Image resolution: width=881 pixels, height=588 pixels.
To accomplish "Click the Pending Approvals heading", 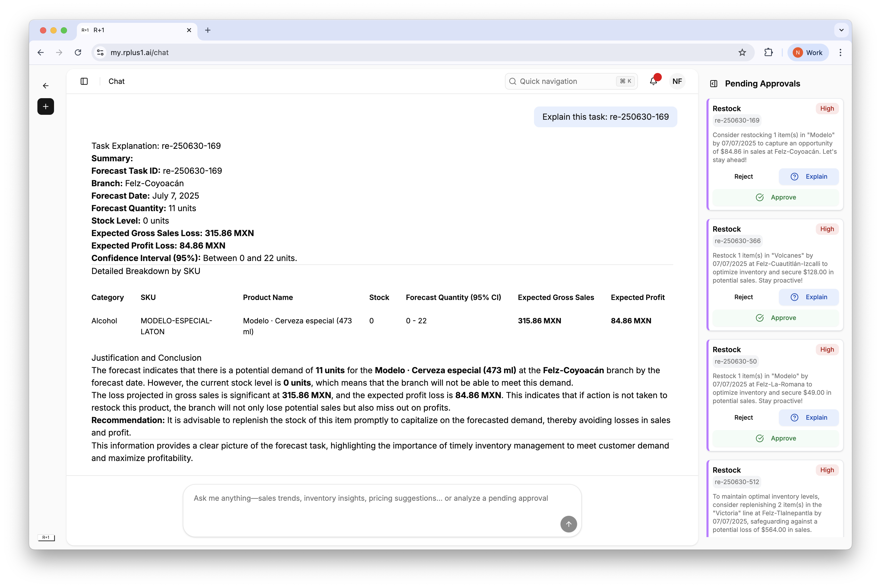I will tap(763, 84).
